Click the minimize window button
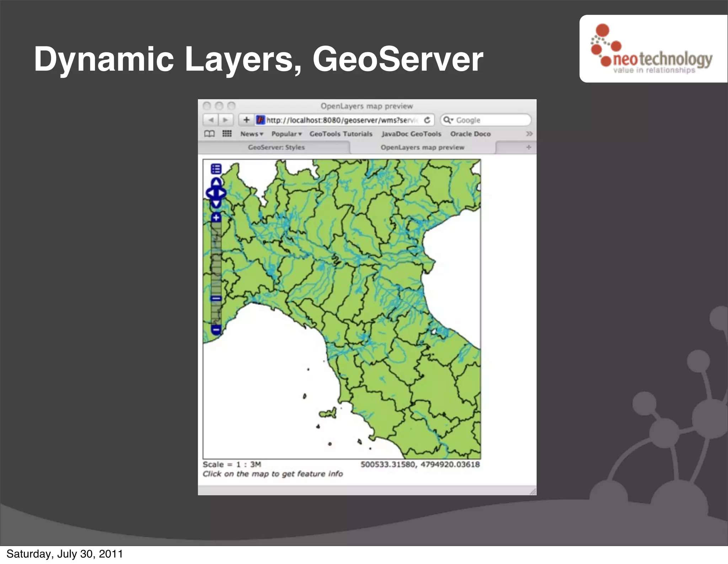This screenshot has height=564, width=728. [219, 106]
